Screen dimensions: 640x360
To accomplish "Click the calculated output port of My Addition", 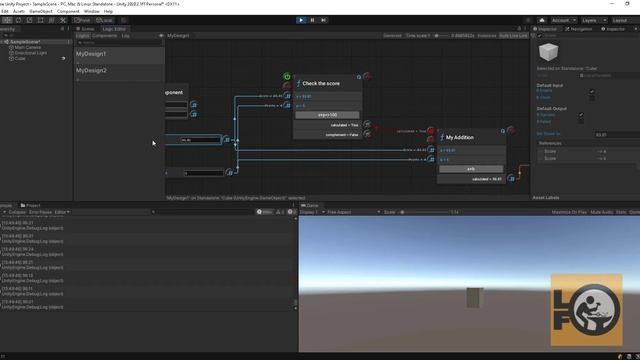I will pos(511,179).
